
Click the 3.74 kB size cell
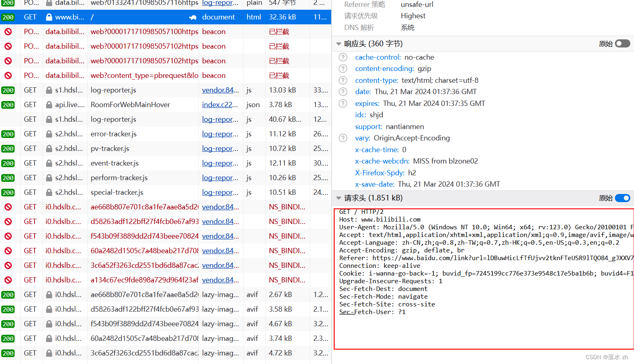tap(280, 338)
